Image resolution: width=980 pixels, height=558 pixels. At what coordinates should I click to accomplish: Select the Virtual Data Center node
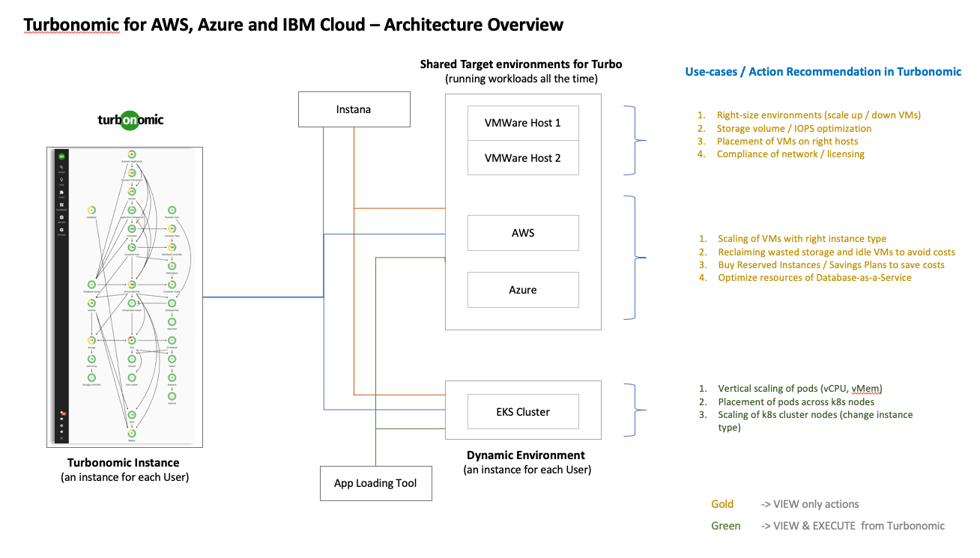pyautogui.click(x=132, y=303)
